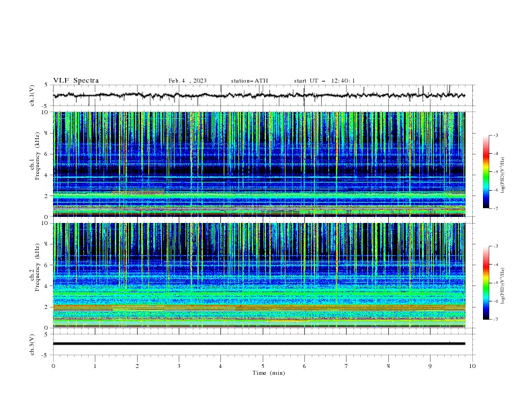Select the date text "Feb. 4 , 2023"

tap(187, 81)
